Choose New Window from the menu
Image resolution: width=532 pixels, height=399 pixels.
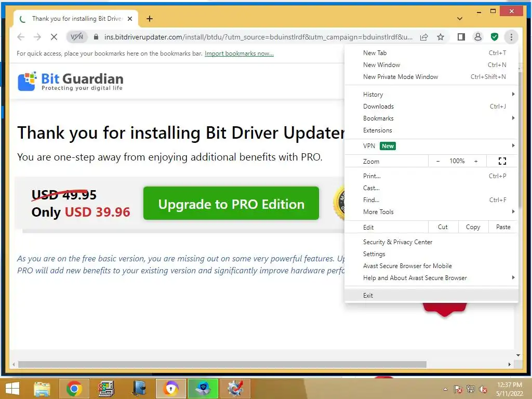(431, 65)
